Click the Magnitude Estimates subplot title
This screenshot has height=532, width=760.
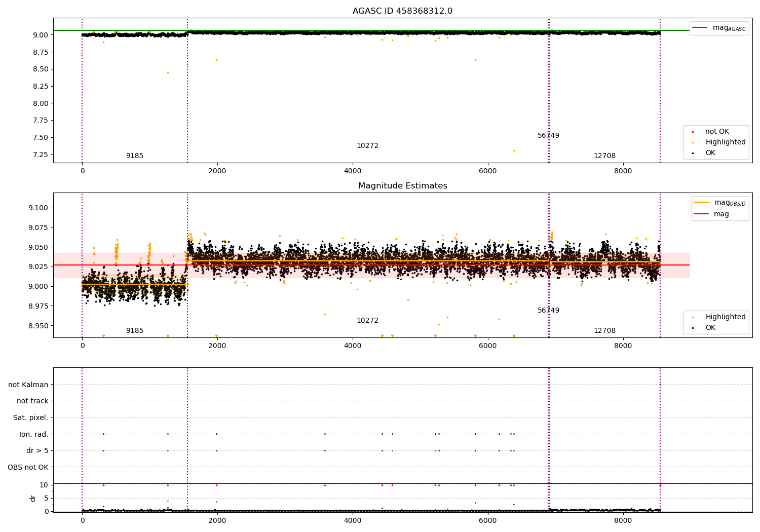tap(402, 186)
